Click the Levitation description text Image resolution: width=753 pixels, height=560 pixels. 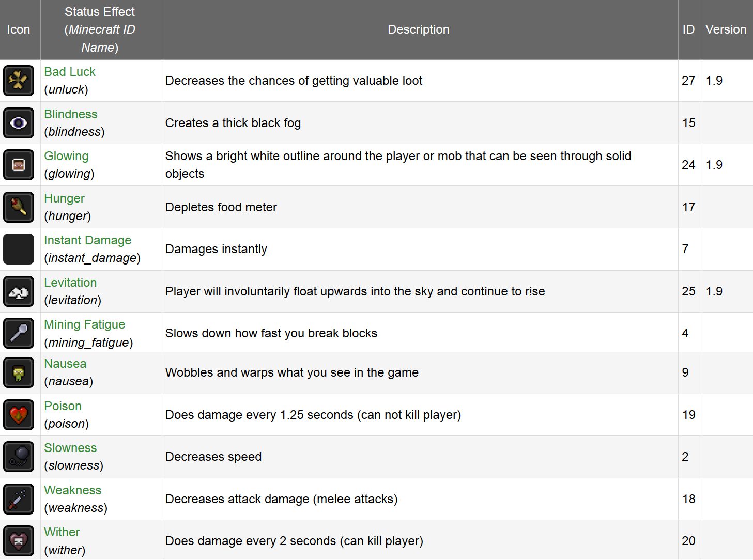[x=355, y=291]
